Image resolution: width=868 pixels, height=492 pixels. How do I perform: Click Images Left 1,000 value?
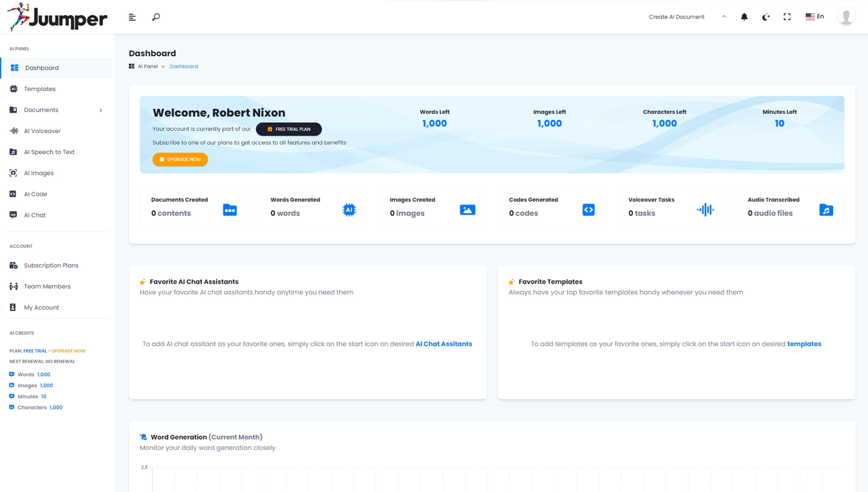click(549, 123)
